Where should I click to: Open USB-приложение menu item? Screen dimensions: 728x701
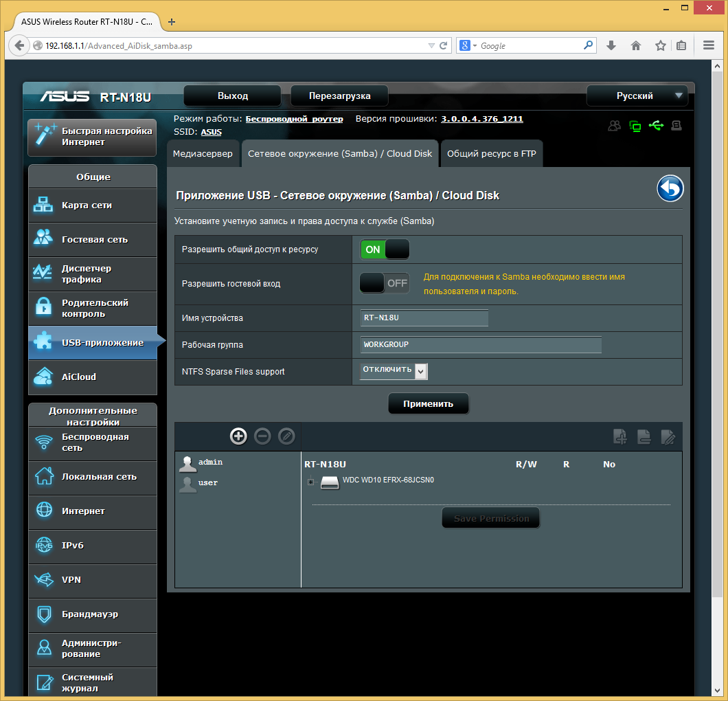tap(93, 343)
